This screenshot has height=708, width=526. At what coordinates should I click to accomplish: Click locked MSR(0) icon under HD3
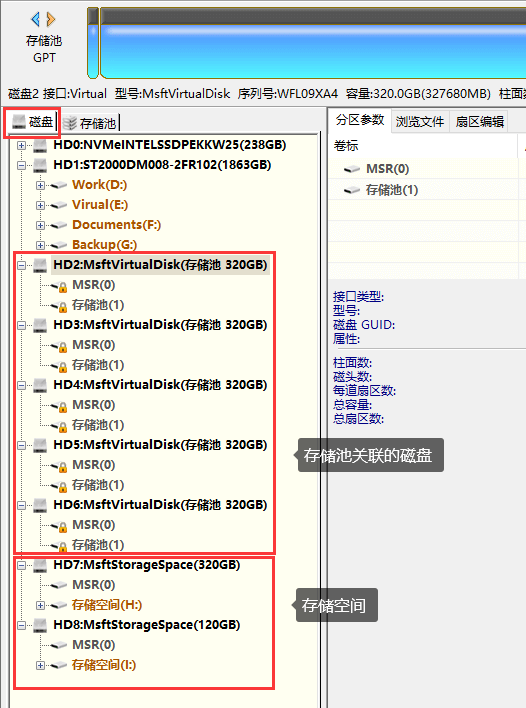[59, 345]
